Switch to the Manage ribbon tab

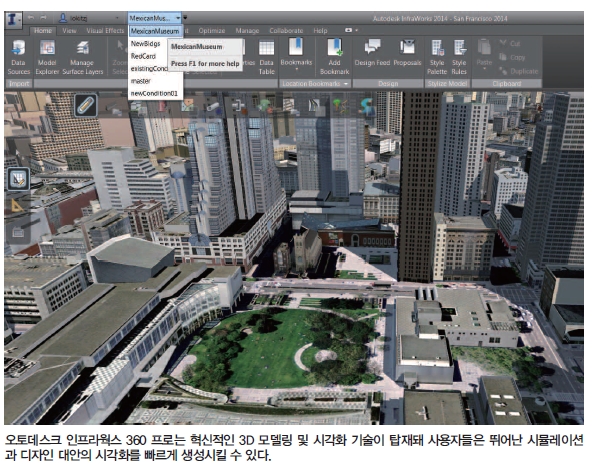[x=247, y=31]
